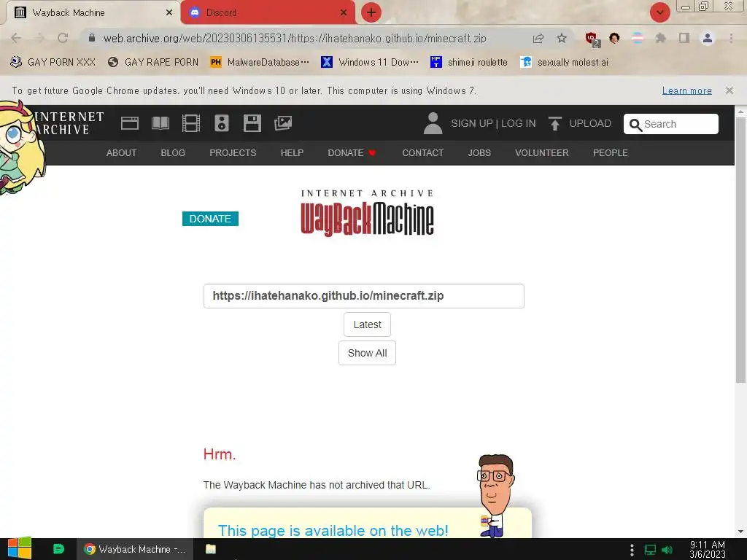Close the Discord tab
747x560 pixels.
point(344,12)
